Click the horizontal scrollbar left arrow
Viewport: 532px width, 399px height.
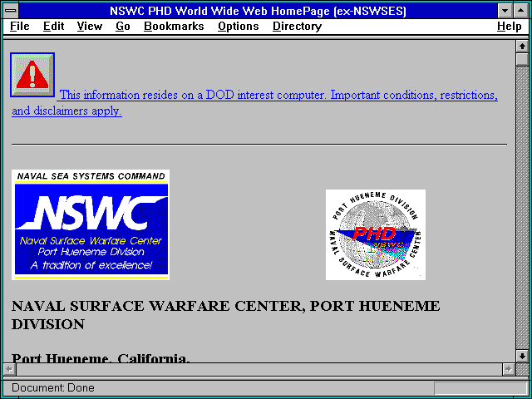click(x=9, y=369)
